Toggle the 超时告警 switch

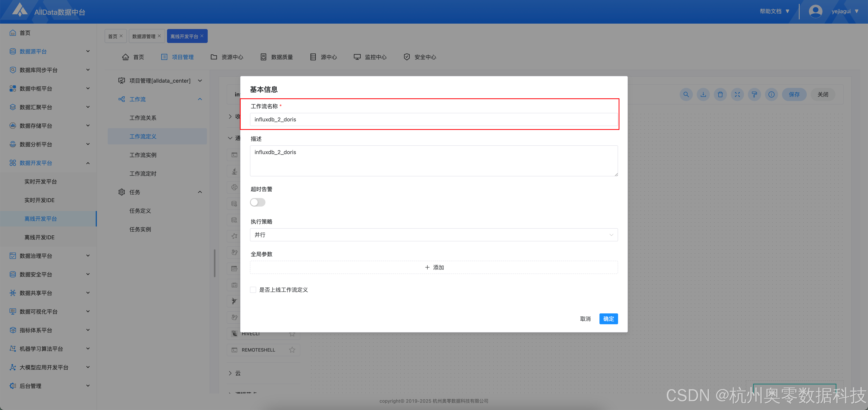pos(258,202)
